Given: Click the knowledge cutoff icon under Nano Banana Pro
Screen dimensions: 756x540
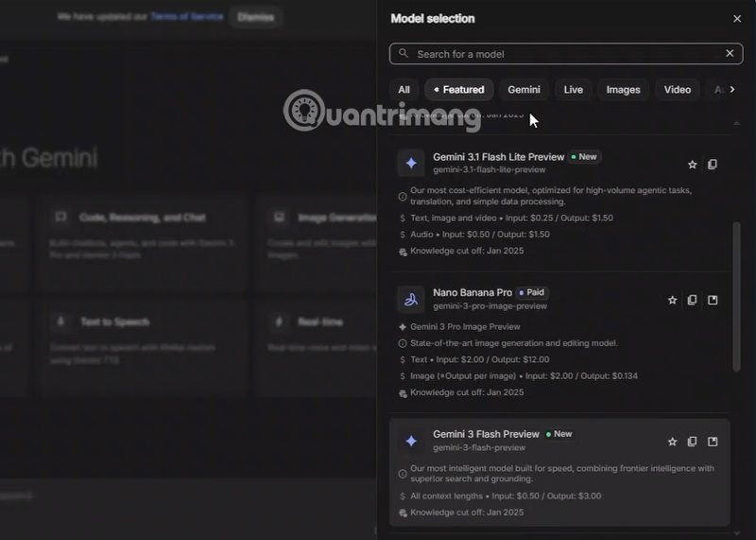Looking at the screenshot, I should (x=403, y=393).
